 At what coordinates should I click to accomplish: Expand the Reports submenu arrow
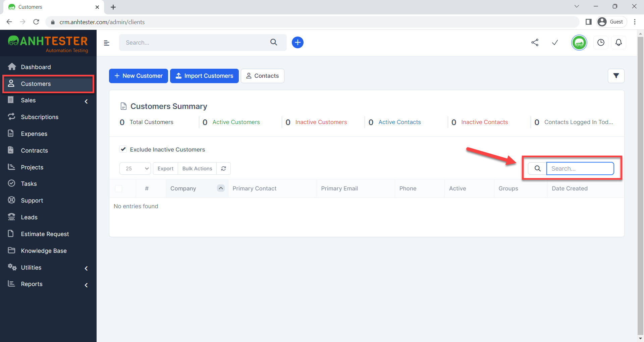point(86,285)
